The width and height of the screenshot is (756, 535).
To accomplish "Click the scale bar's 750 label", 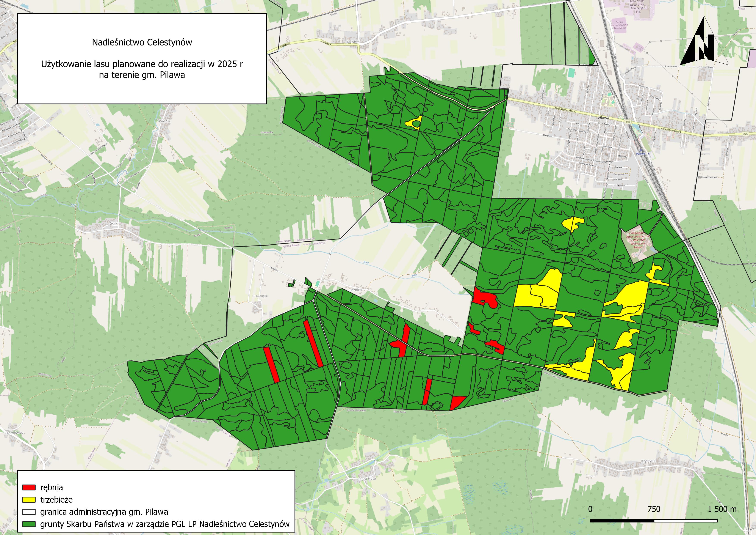I will 654,509.
